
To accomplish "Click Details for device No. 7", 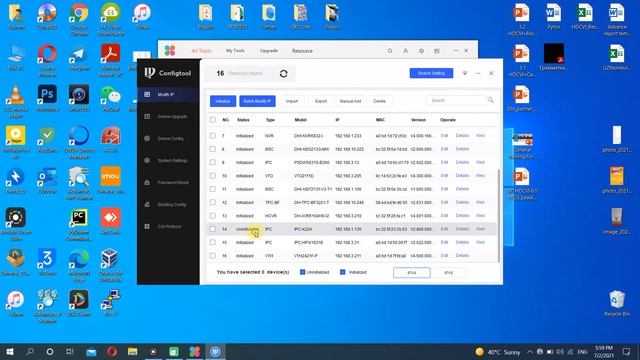I will point(462,136).
